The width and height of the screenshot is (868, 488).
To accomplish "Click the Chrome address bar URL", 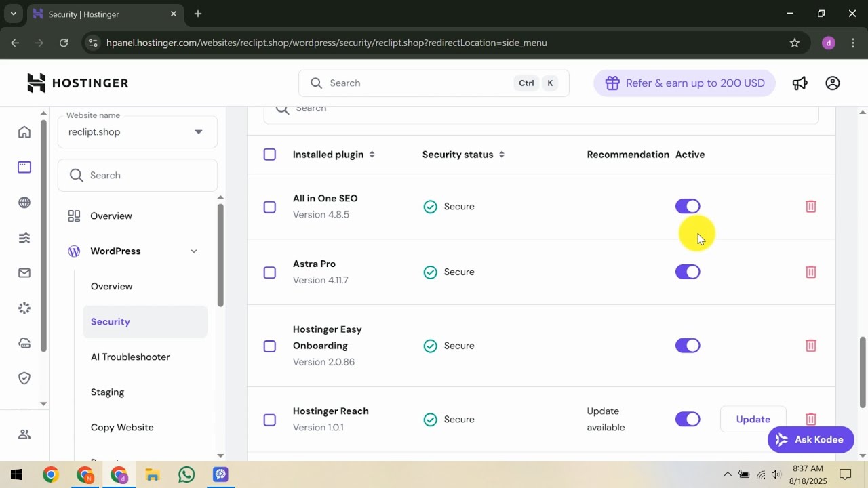I will (x=327, y=43).
